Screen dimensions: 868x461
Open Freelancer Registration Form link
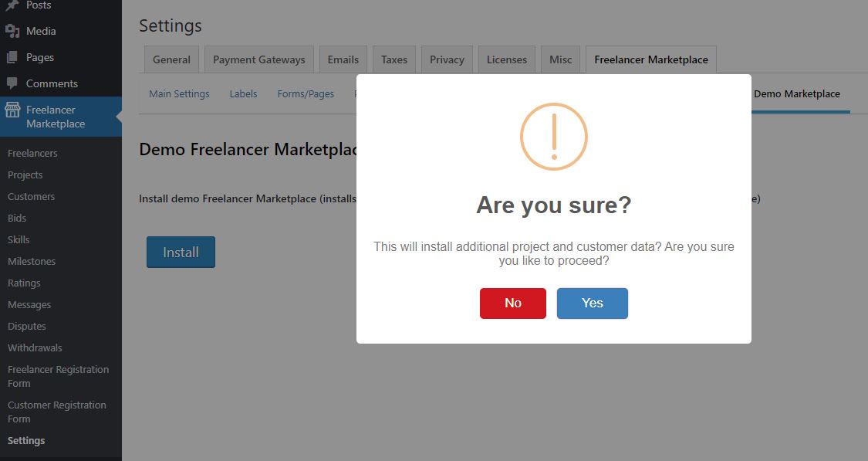coord(58,376)
